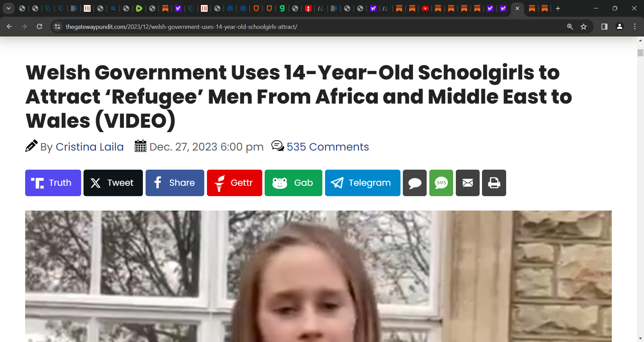
Task: Click the gray speech bubble comment icon
Action: [415, 183]
